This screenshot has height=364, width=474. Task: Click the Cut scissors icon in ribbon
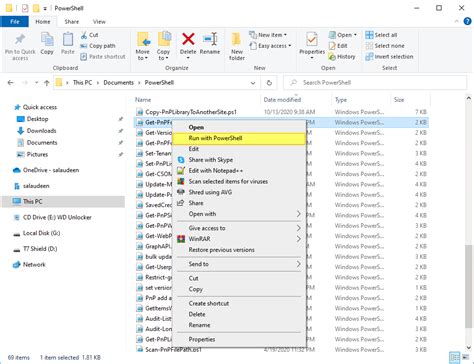pos(84,35)
